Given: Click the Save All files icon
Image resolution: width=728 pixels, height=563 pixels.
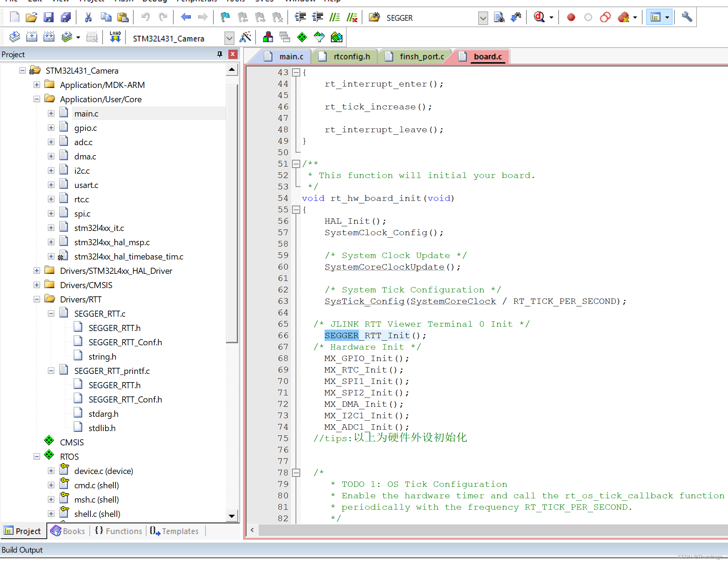Looking at the screenshot, I should point(66,17).
